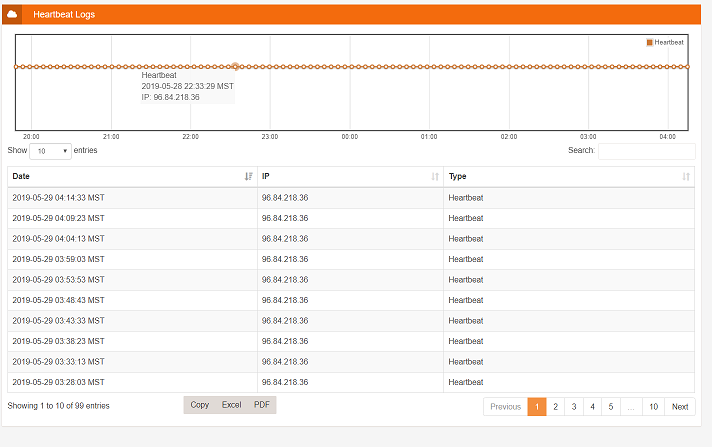Export table using the PDF button
This screenshot has height=447, width=712.
pyautogui.click(x=262, y=405)
